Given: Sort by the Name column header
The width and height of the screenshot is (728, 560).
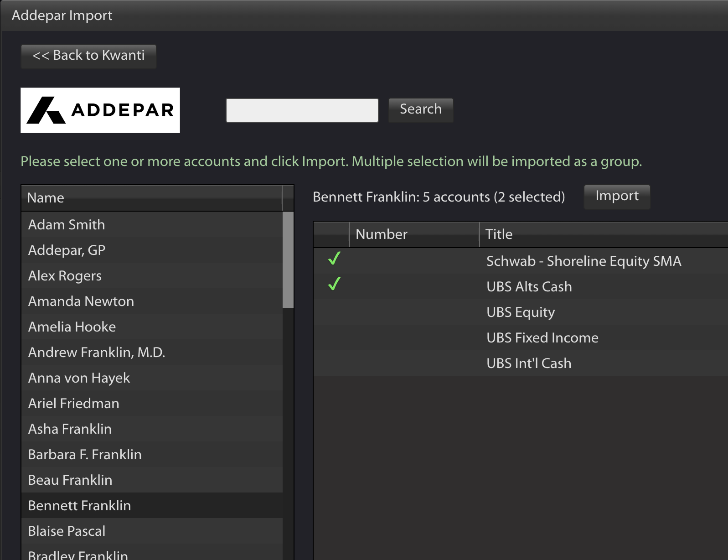Looking at the screenshot, I should (152, 198).
